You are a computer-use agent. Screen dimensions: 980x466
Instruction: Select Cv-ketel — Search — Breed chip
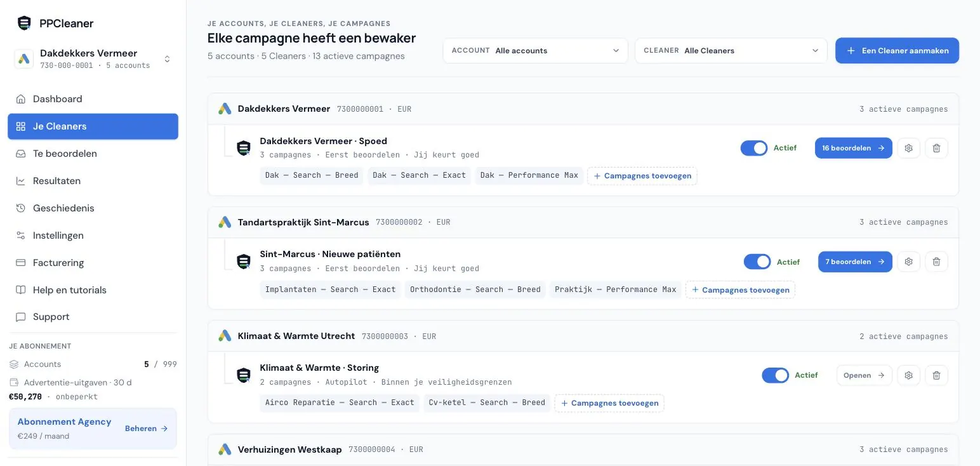487,403
